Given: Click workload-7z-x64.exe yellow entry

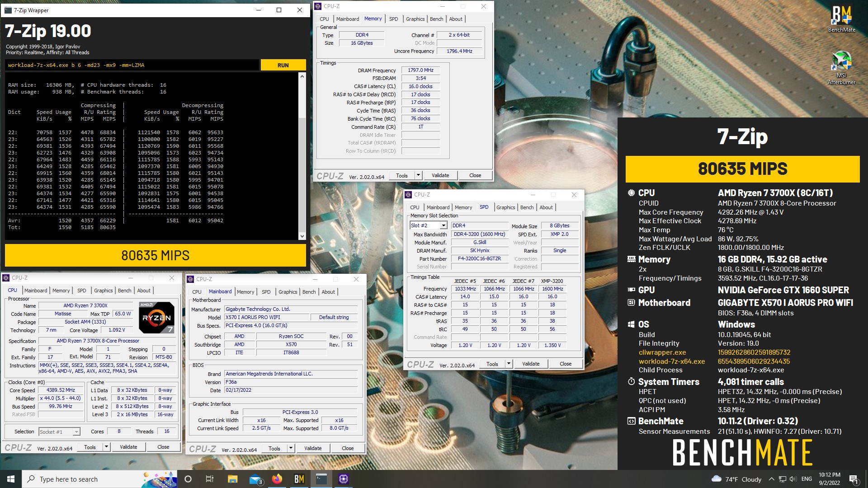Looking at the screenshot, I should (x=672, y=361).
